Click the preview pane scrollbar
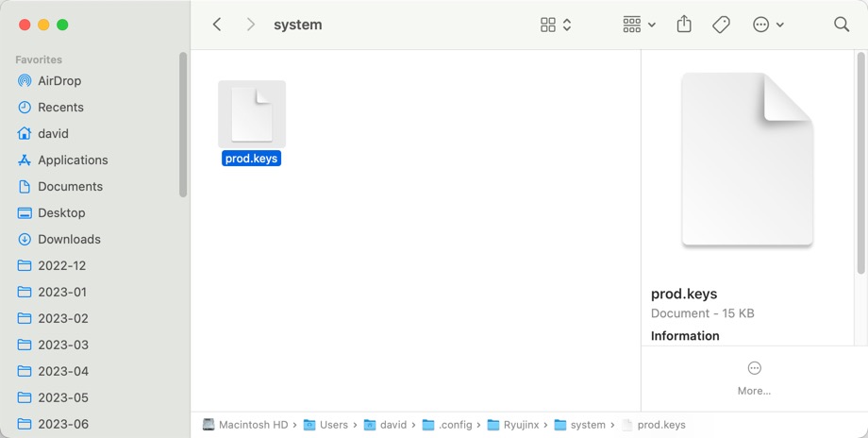Image resolution: width=868 pixels, height=438 pixels. coord(860,162)
